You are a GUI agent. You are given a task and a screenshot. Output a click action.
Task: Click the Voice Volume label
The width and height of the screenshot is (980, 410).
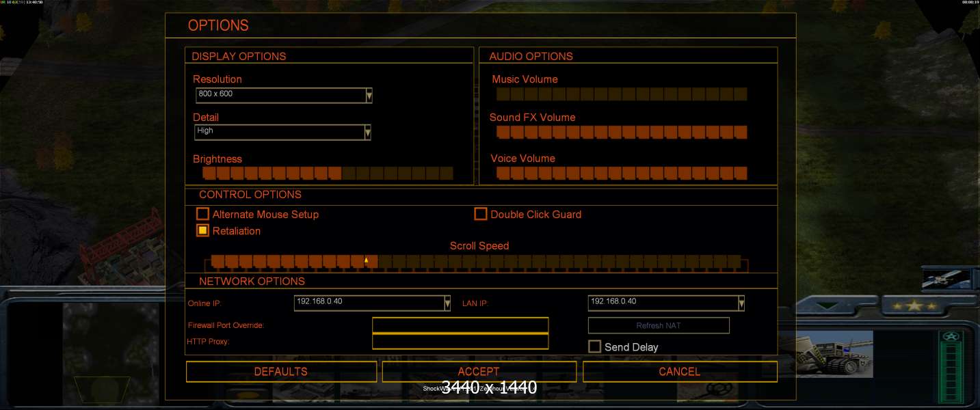click(x=523, y=159)
